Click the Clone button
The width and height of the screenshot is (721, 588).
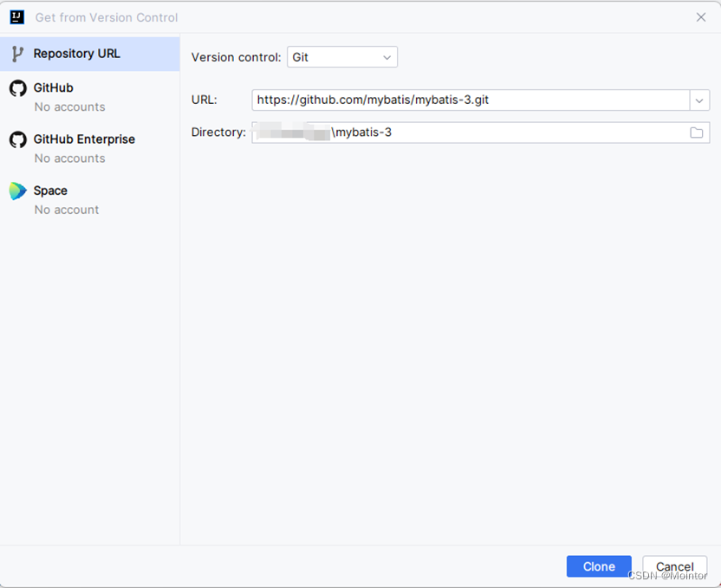(599, 566)
